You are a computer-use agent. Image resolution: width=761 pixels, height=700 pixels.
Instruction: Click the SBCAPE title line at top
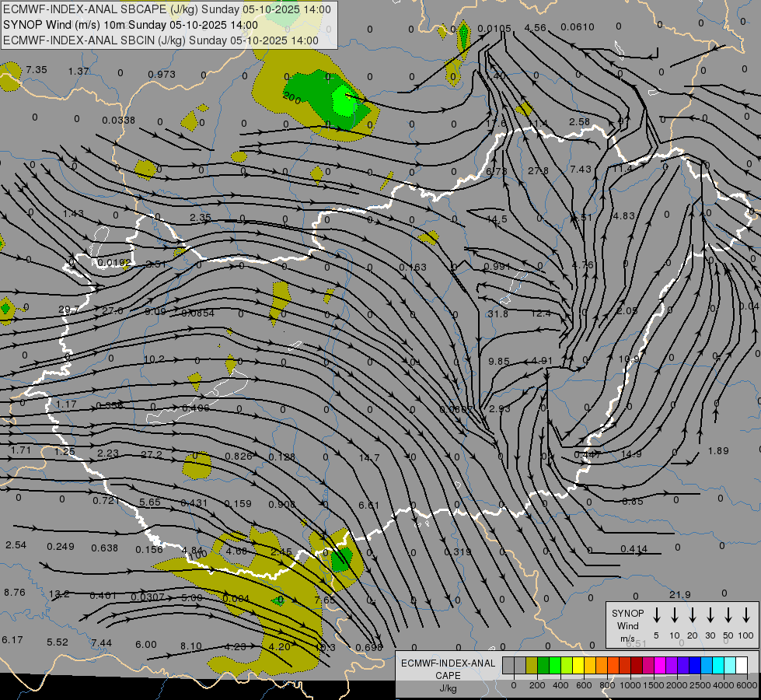[167, 9]
